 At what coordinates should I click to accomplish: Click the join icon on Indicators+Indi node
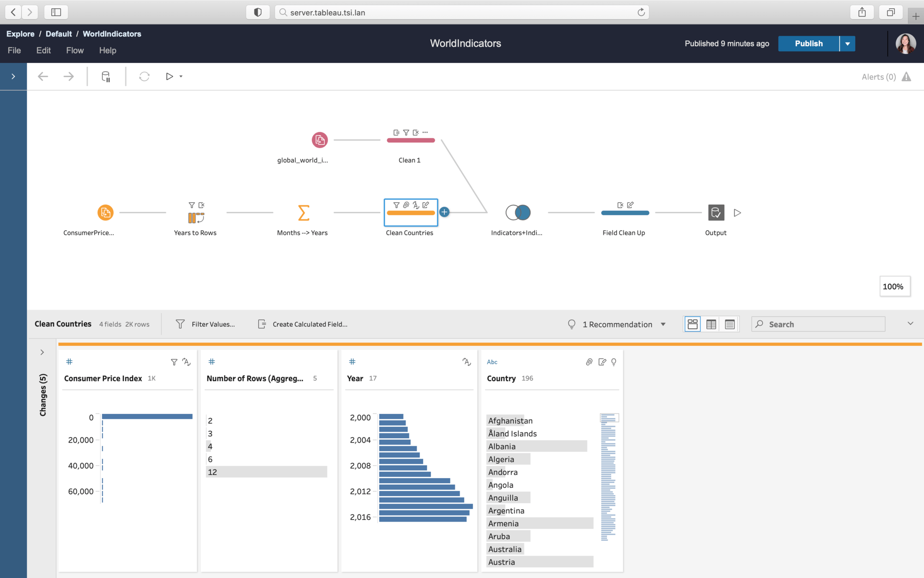(517, 212)
